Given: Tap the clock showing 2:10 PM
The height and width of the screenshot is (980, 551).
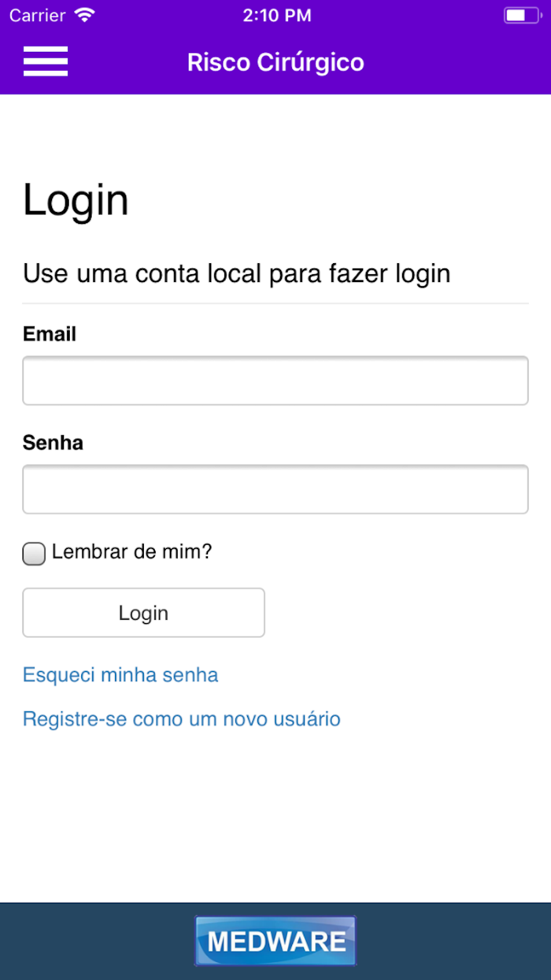Looking at the screenshot, I should (277, 14).
